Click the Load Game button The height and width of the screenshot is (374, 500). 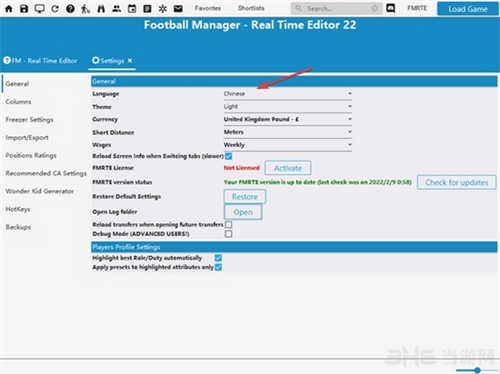pyautogui.click(x=468, y=9)
